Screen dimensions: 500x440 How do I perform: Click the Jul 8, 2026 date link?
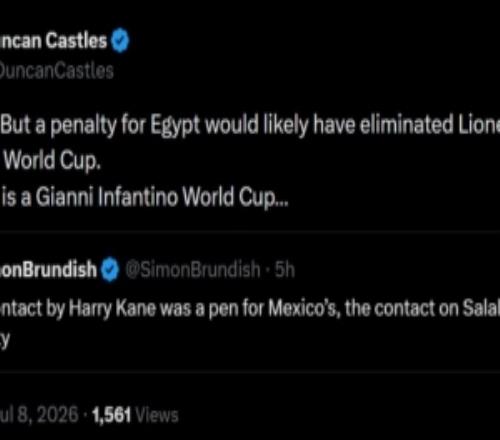tap(39, 415)
